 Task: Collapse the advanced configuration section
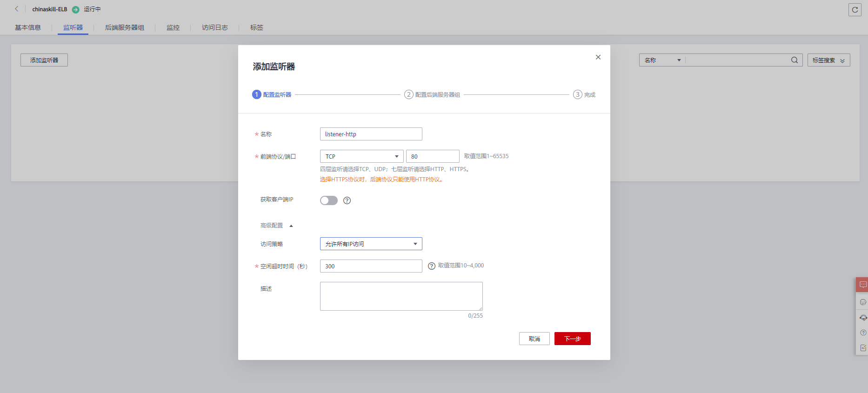tap(277, 226)
